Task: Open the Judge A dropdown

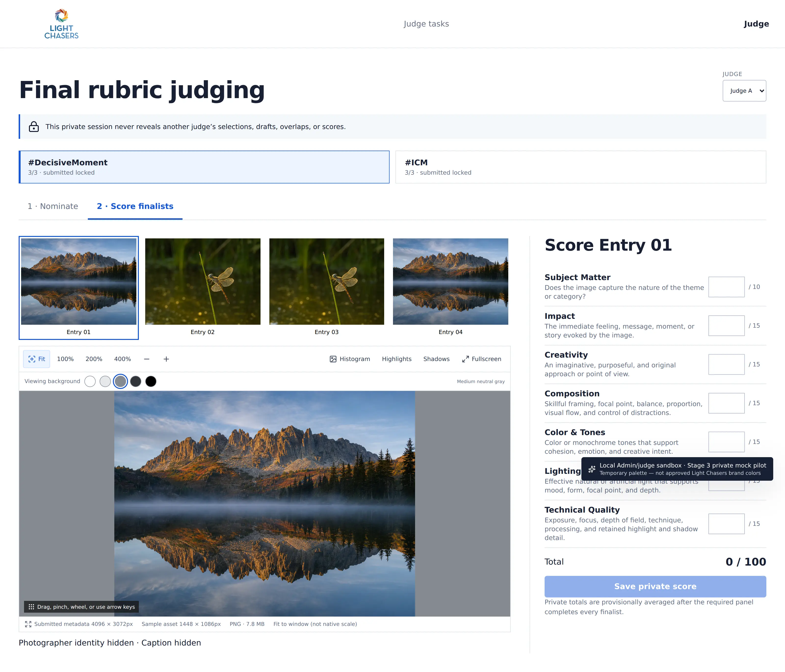Action: click(x=744, y=90)
